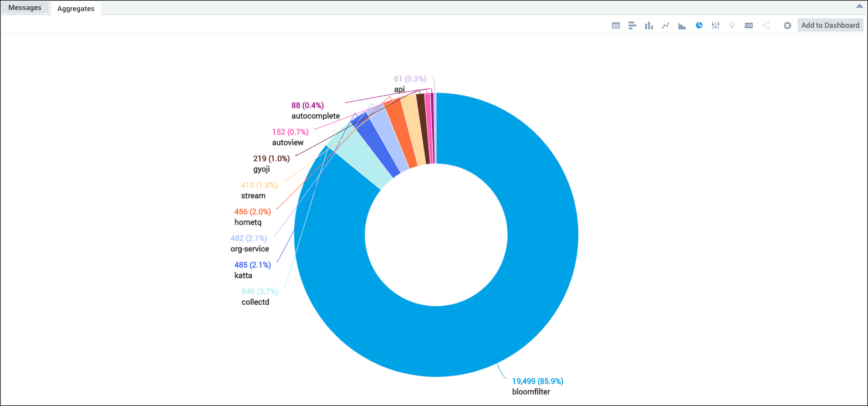Click the Add to Dashboard button
Viewport: 868px width, 406px height.
(830, 25)
